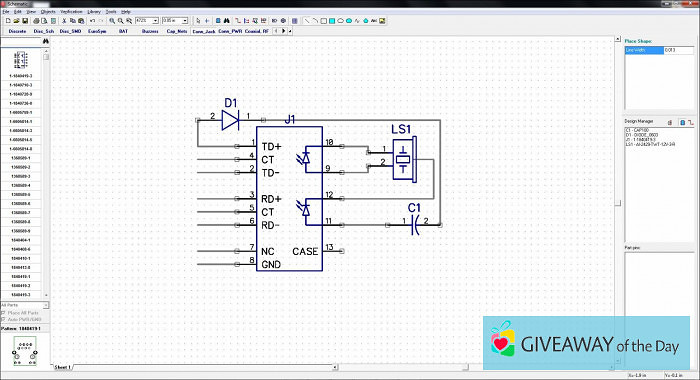Click the Print icon in toolbar
The width and height of the screenshot is (700, 380).
(x=36, y=21)
